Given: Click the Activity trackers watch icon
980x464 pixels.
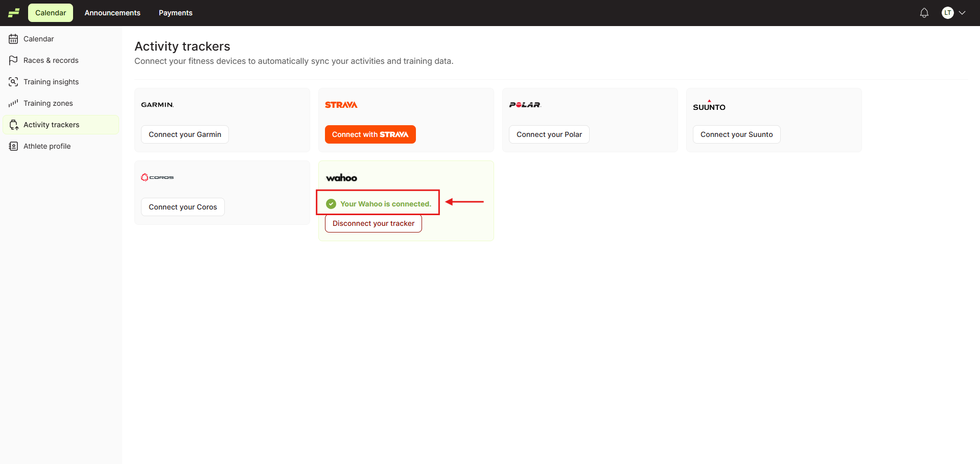Looking at the screenshot, I should pos(13,125).
